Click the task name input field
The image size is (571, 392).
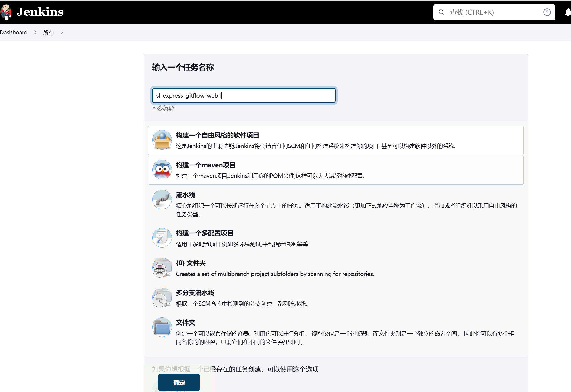point(244,95)
